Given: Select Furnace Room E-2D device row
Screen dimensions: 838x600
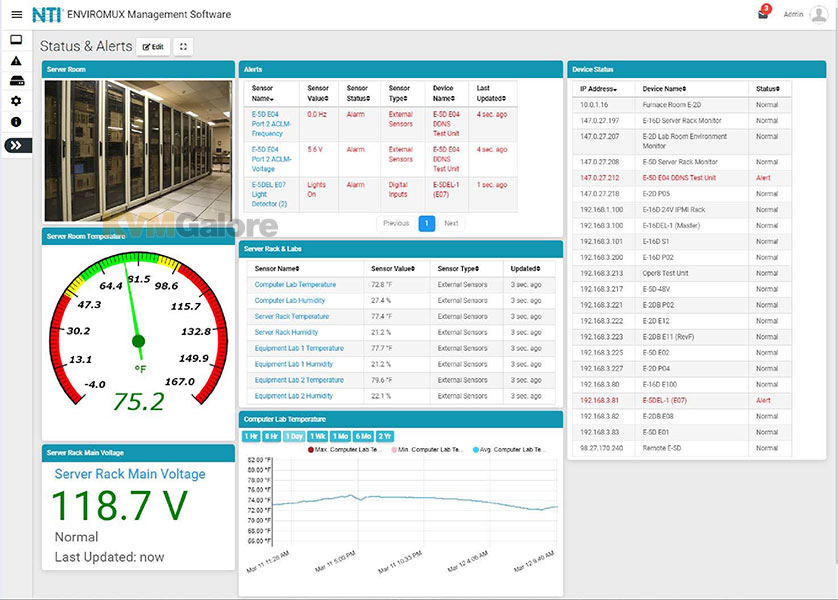Looking at the screenshot, I should pos(681,105).
